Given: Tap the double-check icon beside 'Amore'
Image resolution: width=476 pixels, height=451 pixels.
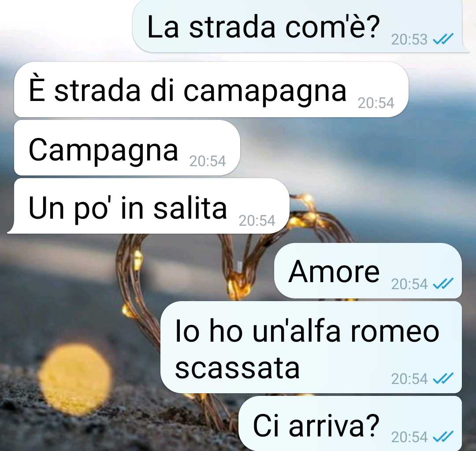Looking at the screenshot, I should coord(443,283).
